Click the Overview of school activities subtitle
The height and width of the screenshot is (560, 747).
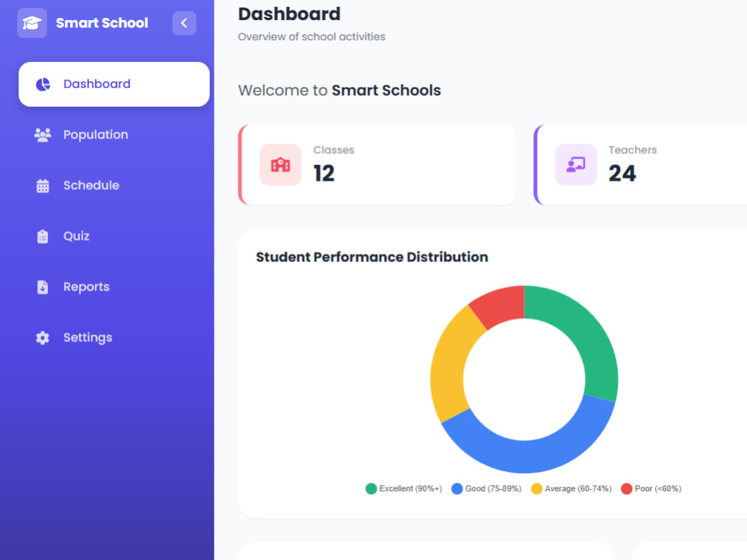[x=311, y=37]
